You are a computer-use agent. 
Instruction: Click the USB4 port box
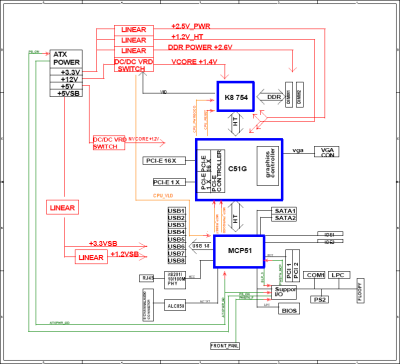(x=177, y=232)
